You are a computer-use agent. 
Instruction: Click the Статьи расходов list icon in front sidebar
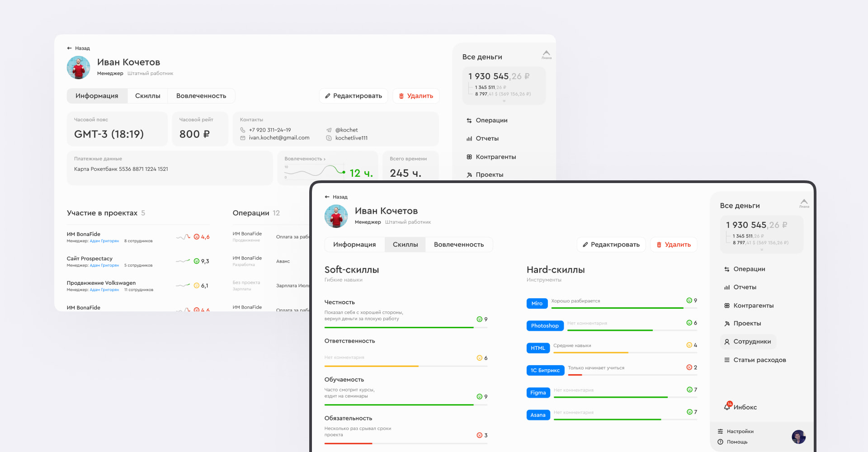[727, 360]
